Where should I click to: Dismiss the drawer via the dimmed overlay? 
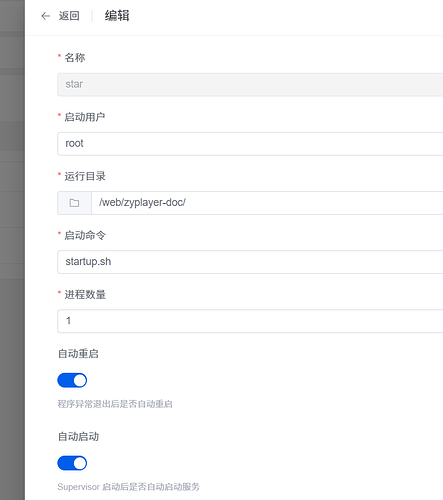[12, 250]
